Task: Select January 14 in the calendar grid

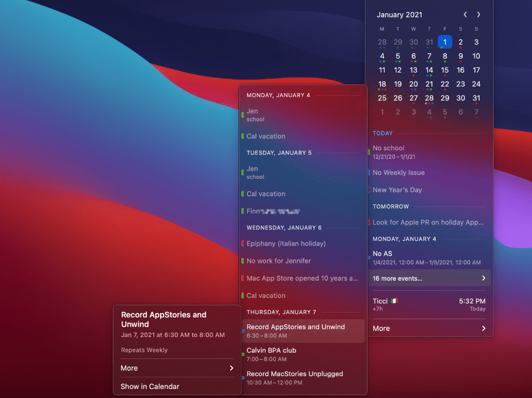Action: click(x=429, y=70)
